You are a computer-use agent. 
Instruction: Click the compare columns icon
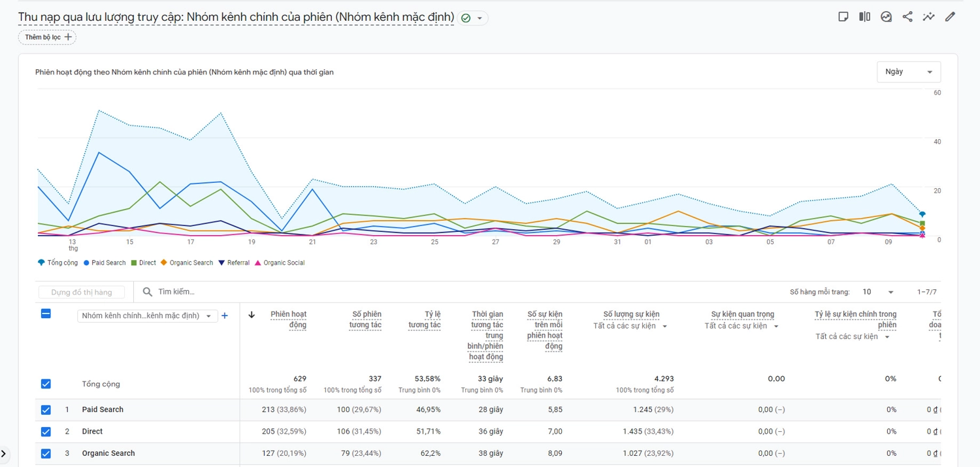click(864, 17)
